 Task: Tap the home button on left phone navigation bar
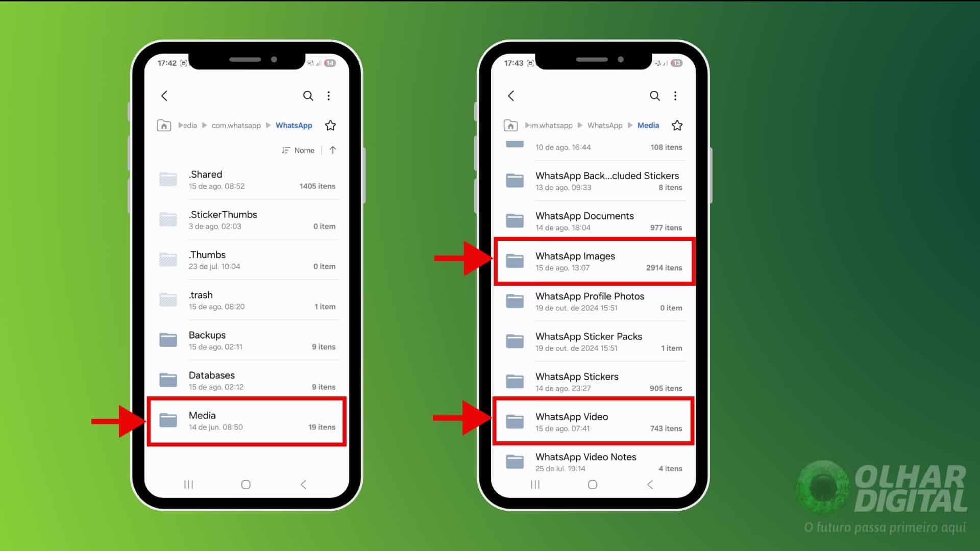(x=246, y=484)
